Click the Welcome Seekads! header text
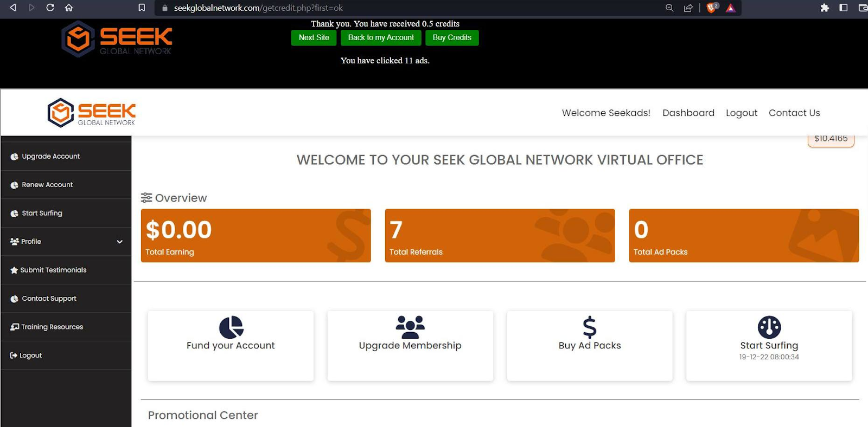 point(606,113)
